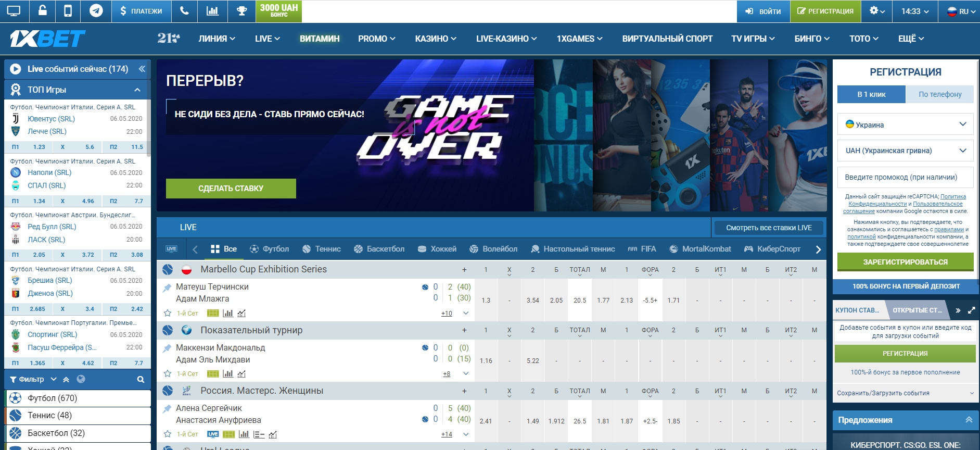The width and height of the screenshot is (980, 450).
Task: Select the Теннис sport tab
Action: 322,249
